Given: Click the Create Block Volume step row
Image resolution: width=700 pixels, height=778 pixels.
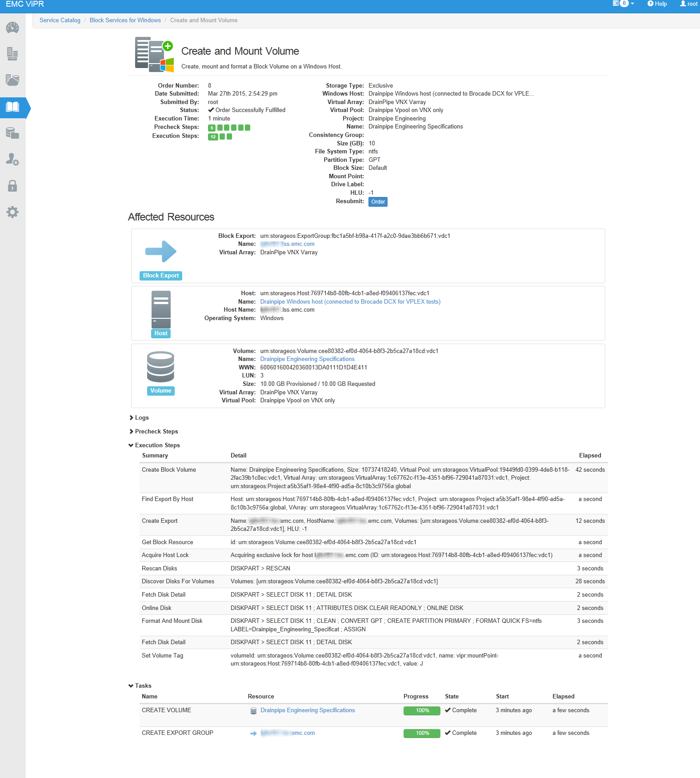Looking at the screenshot, I should coord(373,478).
